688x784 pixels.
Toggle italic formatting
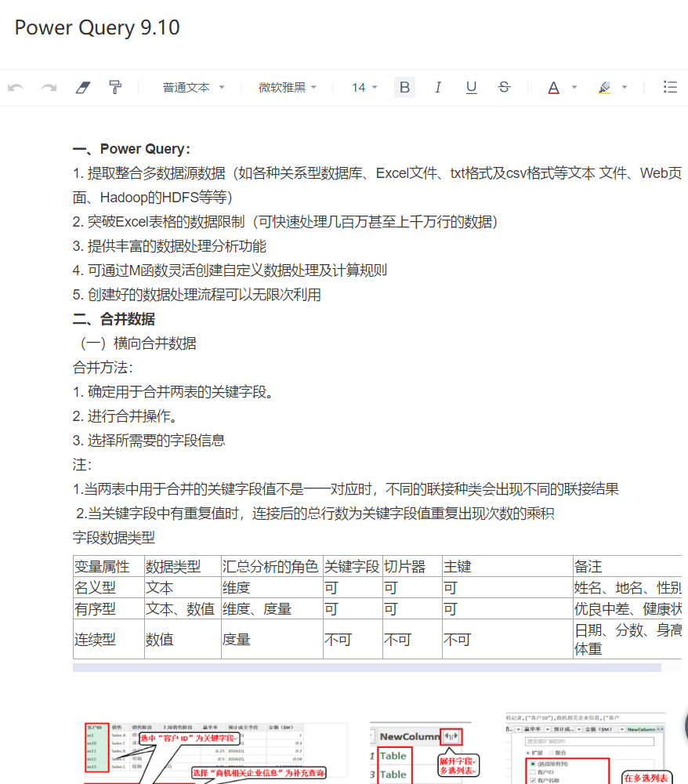coord(438,88)
